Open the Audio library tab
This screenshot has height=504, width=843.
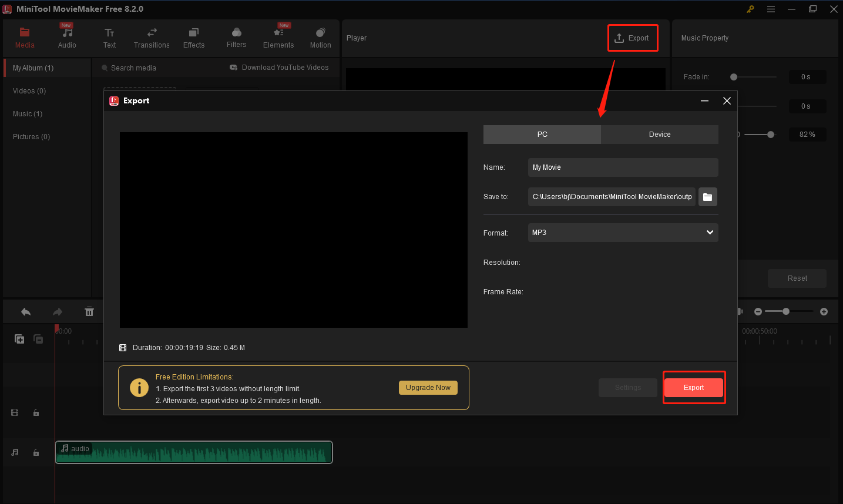[67, 38]
